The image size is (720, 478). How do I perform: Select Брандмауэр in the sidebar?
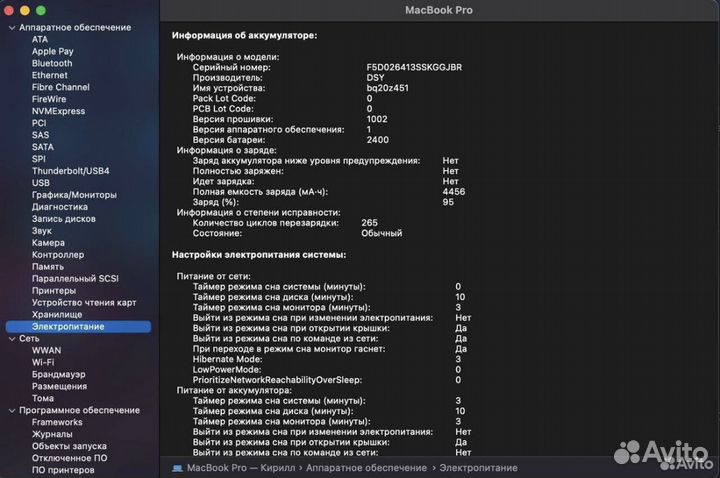[58, 374]
